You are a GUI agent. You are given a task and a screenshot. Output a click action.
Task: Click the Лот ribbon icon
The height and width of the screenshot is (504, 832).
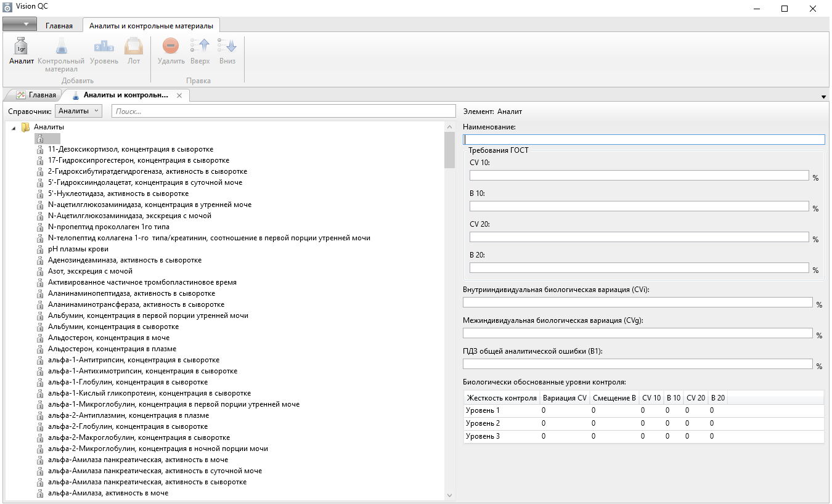click(x=134, y=46)
